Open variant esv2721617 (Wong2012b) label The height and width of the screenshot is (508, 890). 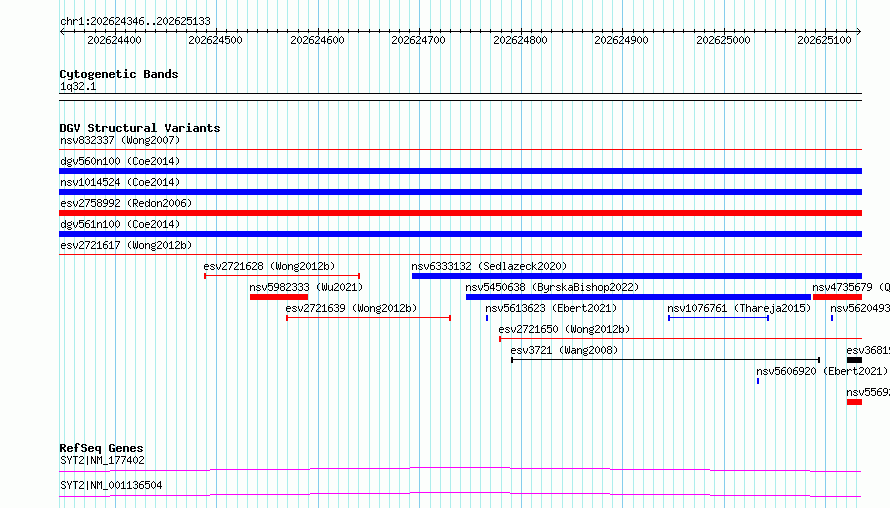126,245
